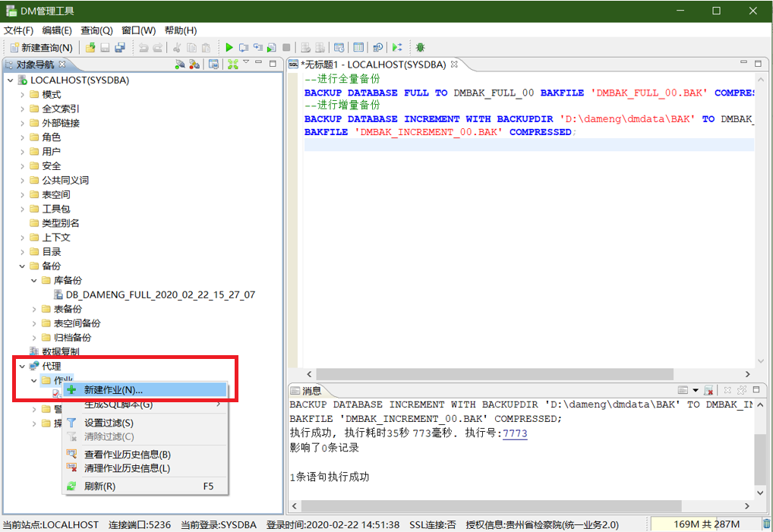
Task: Select the 公共同义词 folder
Action: (59, 181)
